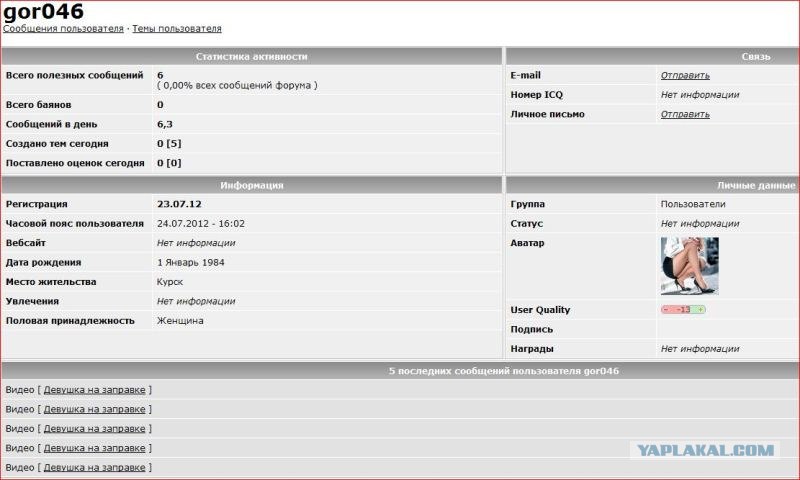Viewport: 800px width, 480px height.
Task: Click the 'Дата рождения' label
Action: 43,262
